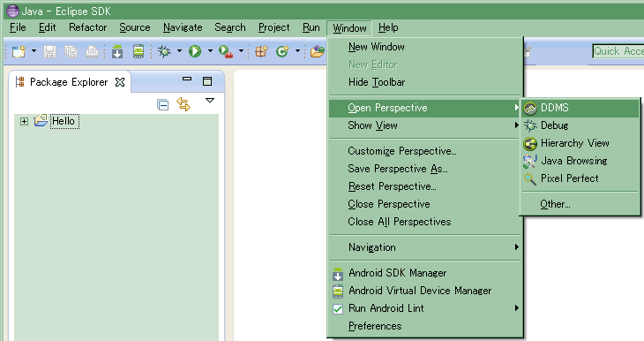Select DDMS perspective in submenu
The height and width of the screenshot is (341, 644).
click(x=580, y=108)
